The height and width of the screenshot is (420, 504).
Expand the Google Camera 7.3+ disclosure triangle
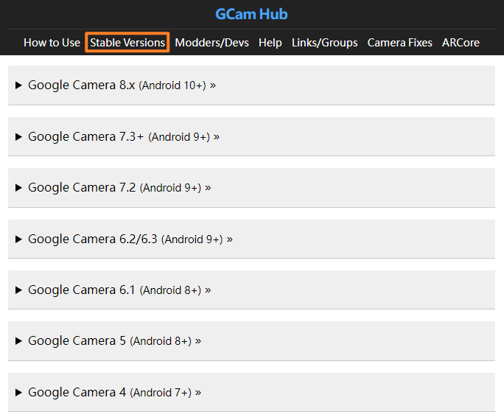coord(18,136)
